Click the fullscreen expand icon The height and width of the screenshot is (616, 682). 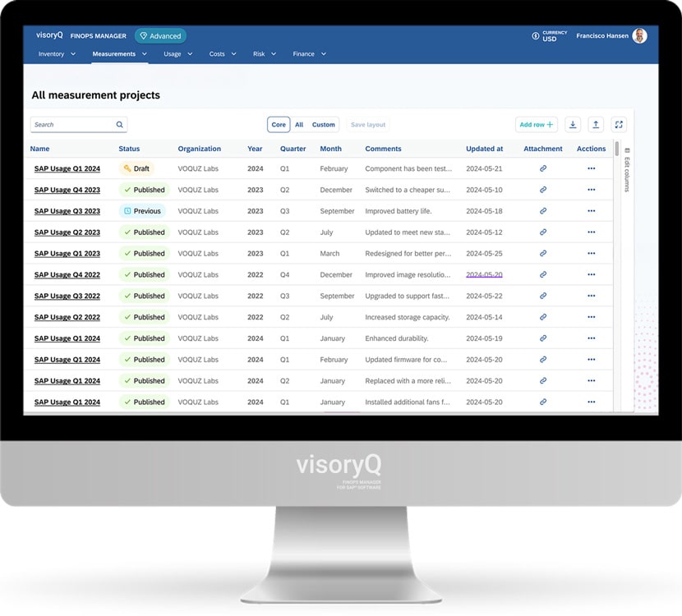click(x=619, y=125)
